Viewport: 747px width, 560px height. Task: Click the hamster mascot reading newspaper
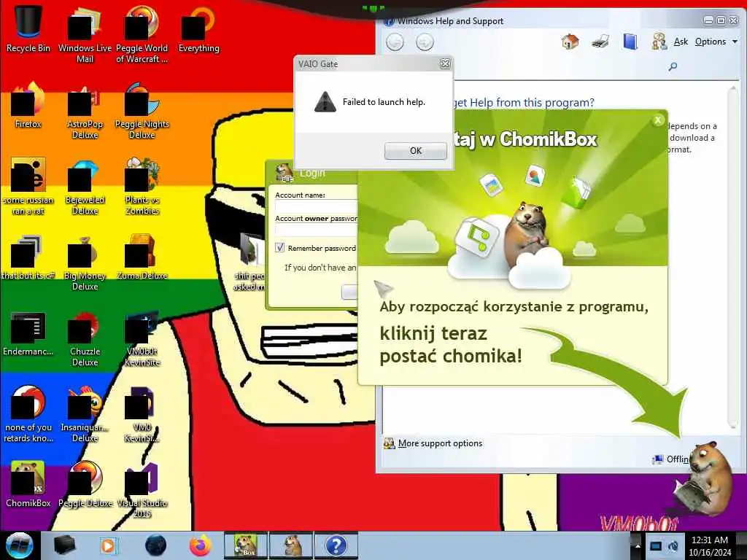coord(705,480)
